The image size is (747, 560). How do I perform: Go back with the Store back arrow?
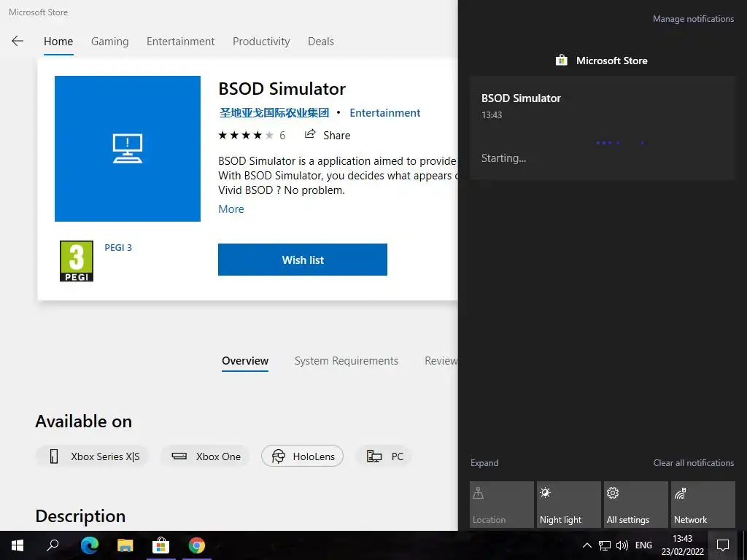(x=18, y=41)
